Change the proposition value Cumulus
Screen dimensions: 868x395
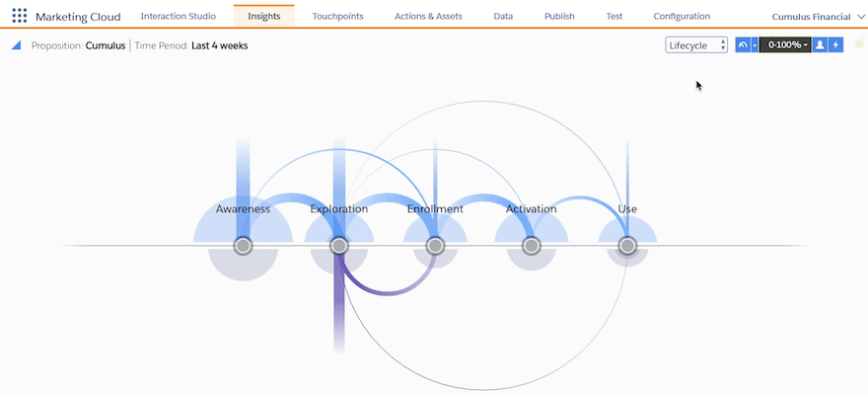click(x=106, y=45)
